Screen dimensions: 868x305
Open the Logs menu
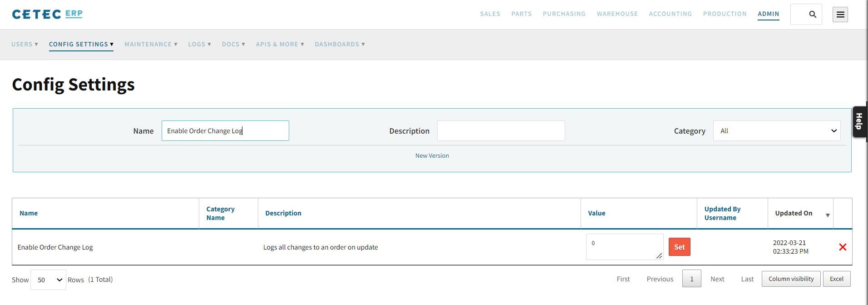199,45
